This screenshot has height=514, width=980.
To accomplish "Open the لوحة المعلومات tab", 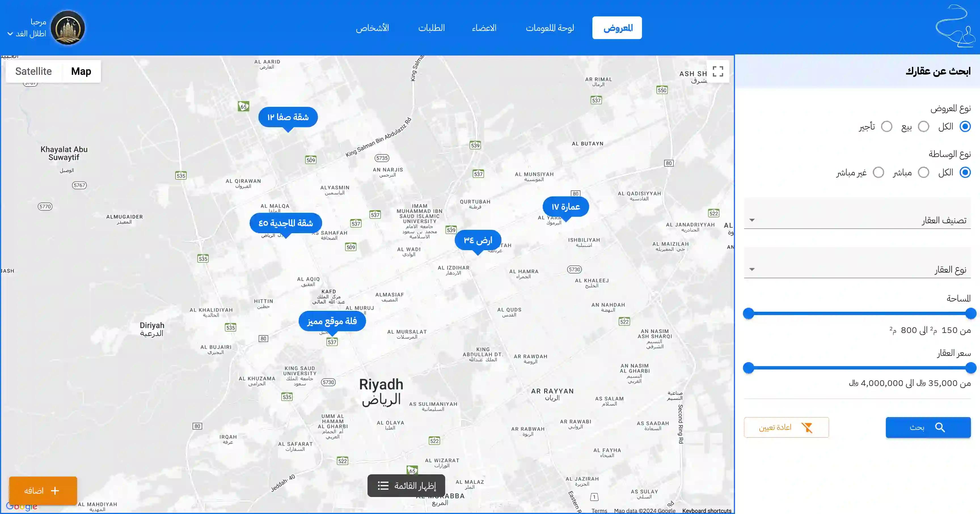I will (x=550, y=28).
